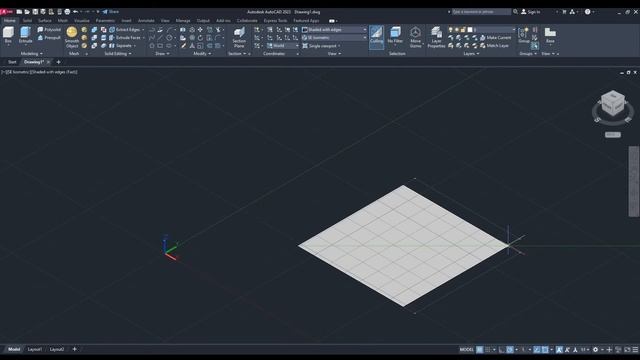The image size is (640, 360).
Task: Click Share in the title bar
Action: [x=111, y=12]
